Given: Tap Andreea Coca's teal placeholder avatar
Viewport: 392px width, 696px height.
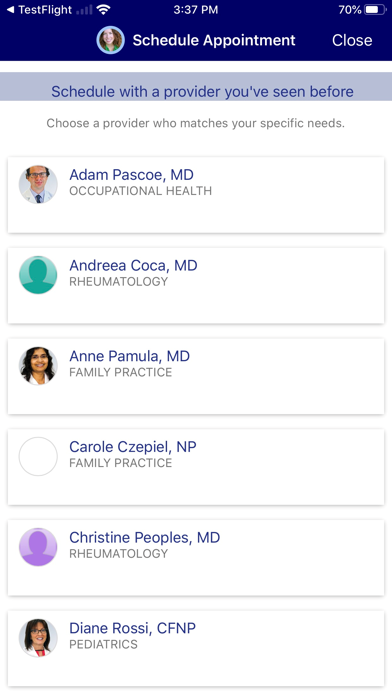Looking at the screenshot, I should click(38, 275).
